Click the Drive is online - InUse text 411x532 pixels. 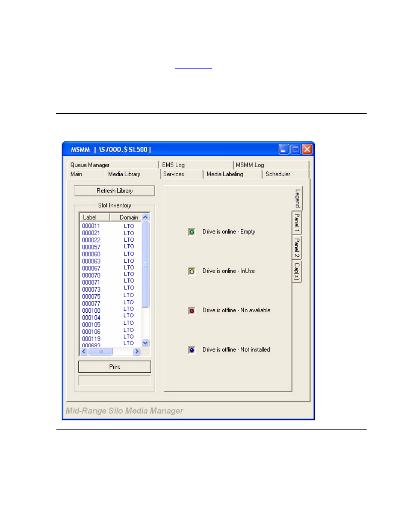click(x=228, y=271)
